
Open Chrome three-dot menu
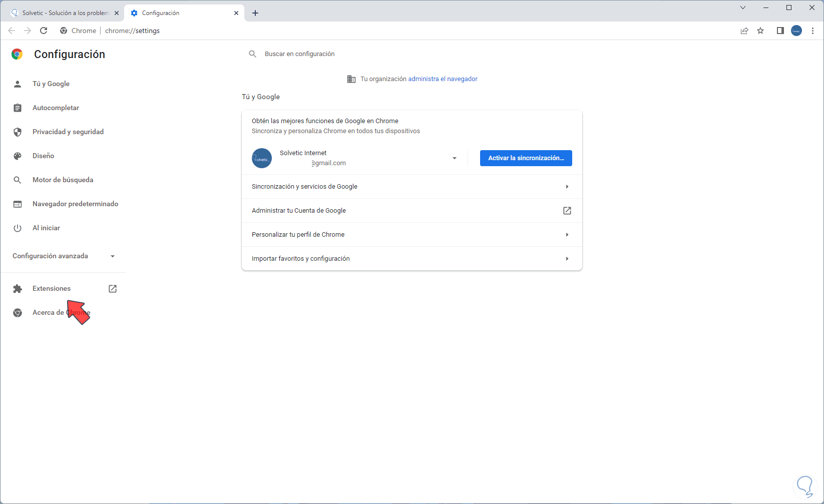(x=812, y=31)
